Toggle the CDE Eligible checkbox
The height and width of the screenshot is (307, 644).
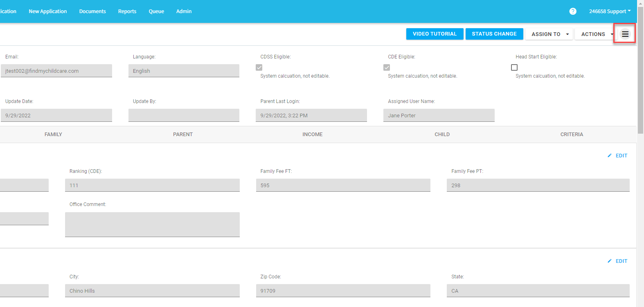(x=387, y=67)
